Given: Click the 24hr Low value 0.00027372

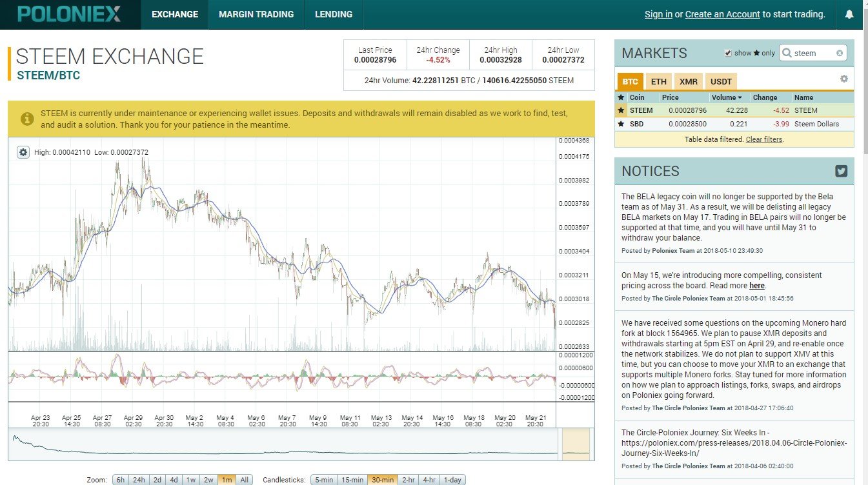Looking at the screenshot, I should tap(563, 60).
